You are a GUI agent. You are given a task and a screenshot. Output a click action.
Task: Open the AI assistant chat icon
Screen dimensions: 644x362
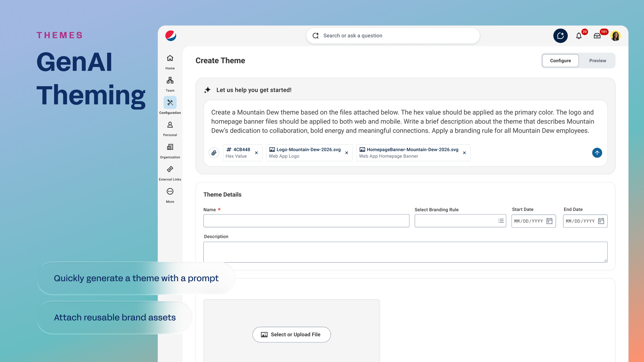point(560,36)
